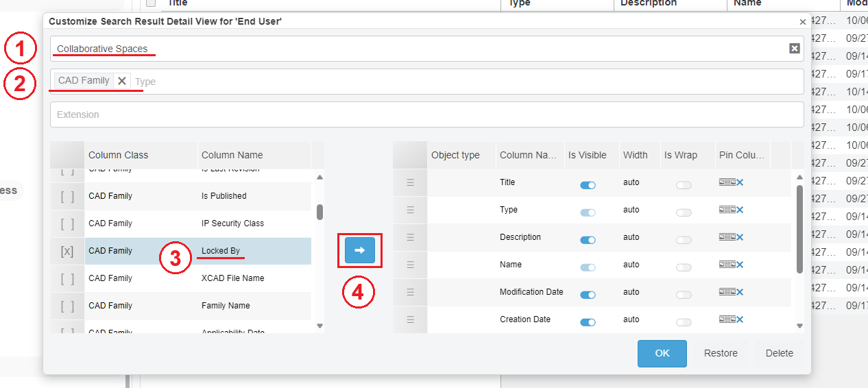Click the OK button
Screen dimensions: 868x388
(x=662, y=353)
